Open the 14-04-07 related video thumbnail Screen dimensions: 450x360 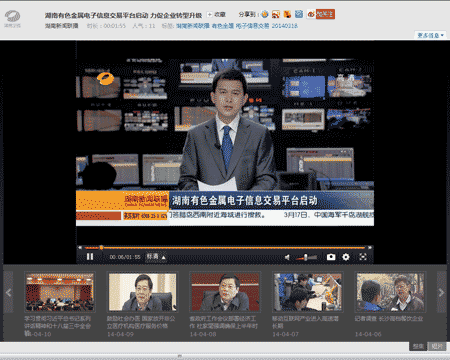[x=308, y=292]
